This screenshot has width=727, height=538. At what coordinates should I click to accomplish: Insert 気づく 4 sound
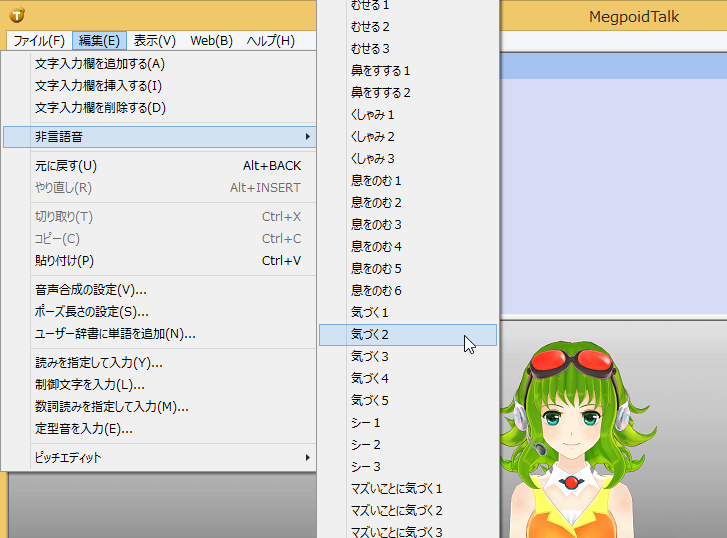(x=408, y=378)
